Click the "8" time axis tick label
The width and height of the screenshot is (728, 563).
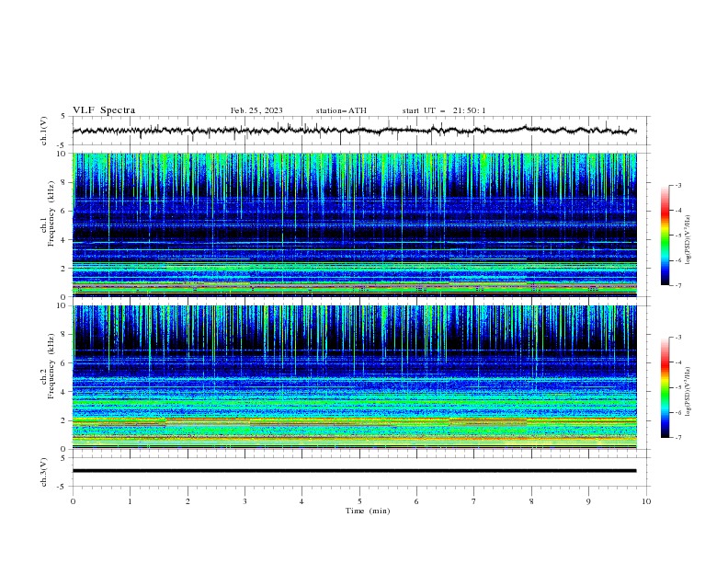(x=531, y=501)
